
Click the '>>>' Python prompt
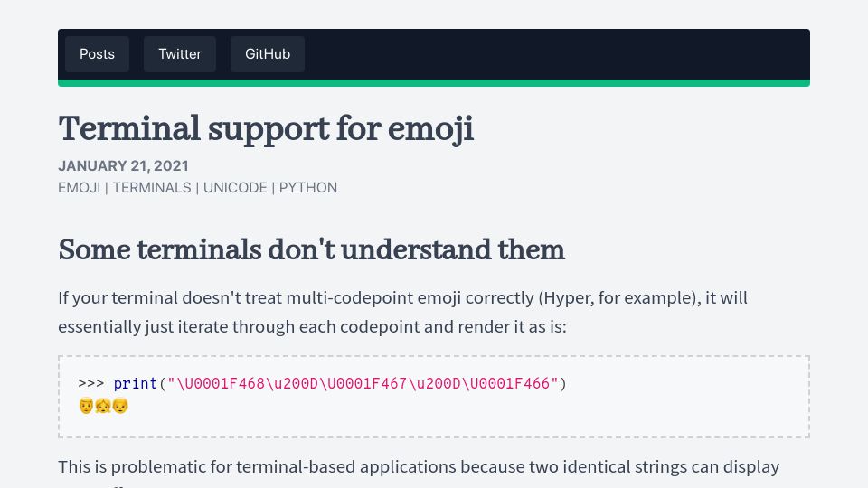[90, 383]
